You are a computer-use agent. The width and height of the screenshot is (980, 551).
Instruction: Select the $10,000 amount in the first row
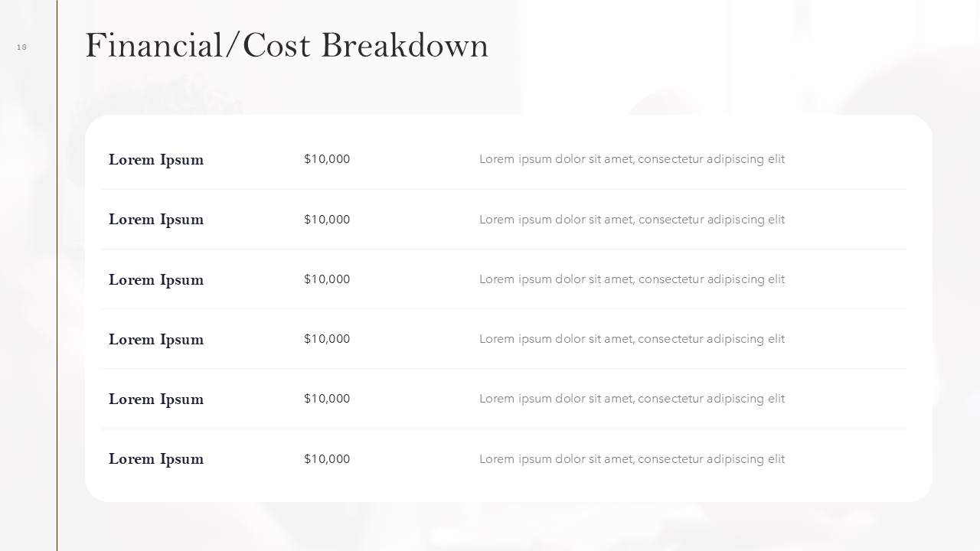coord(327,159)
